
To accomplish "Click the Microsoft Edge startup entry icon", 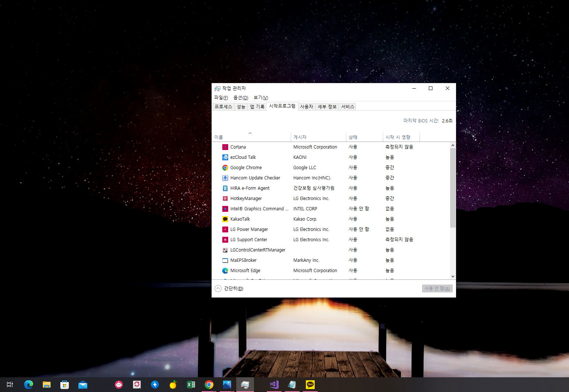I will 225,271.
